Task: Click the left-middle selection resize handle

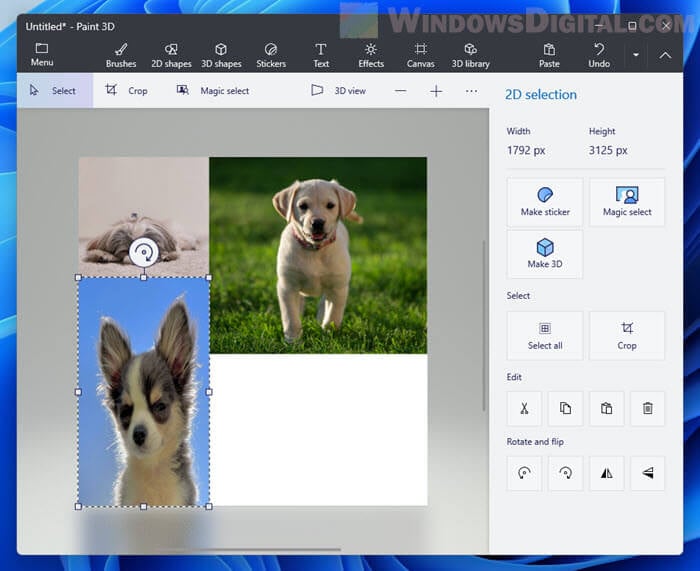Action: point(79,392)
